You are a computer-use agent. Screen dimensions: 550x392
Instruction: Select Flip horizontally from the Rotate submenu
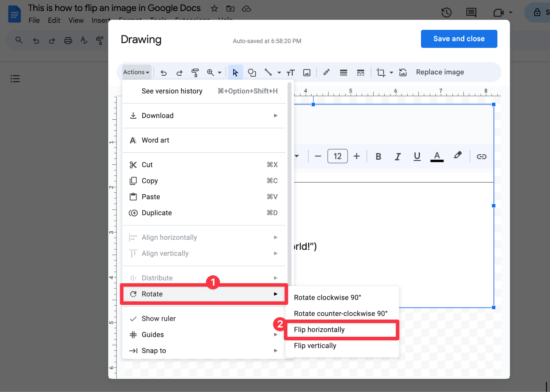342,330
